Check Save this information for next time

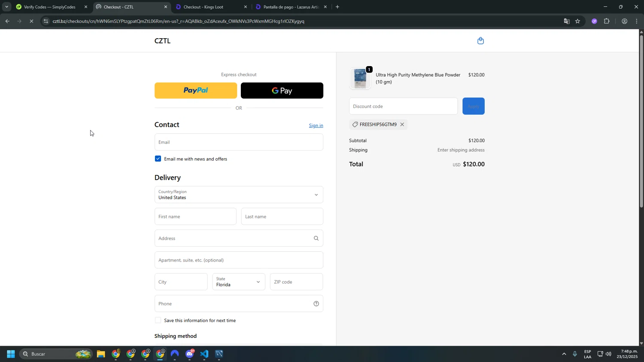tap(158, 320)
